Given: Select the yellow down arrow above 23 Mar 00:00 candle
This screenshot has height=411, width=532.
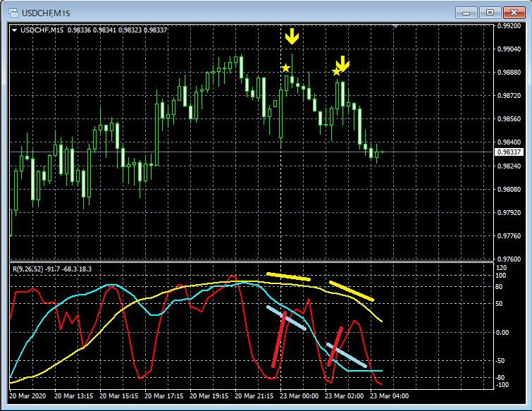Looking at the screenshot, I should tap(292, 37).
